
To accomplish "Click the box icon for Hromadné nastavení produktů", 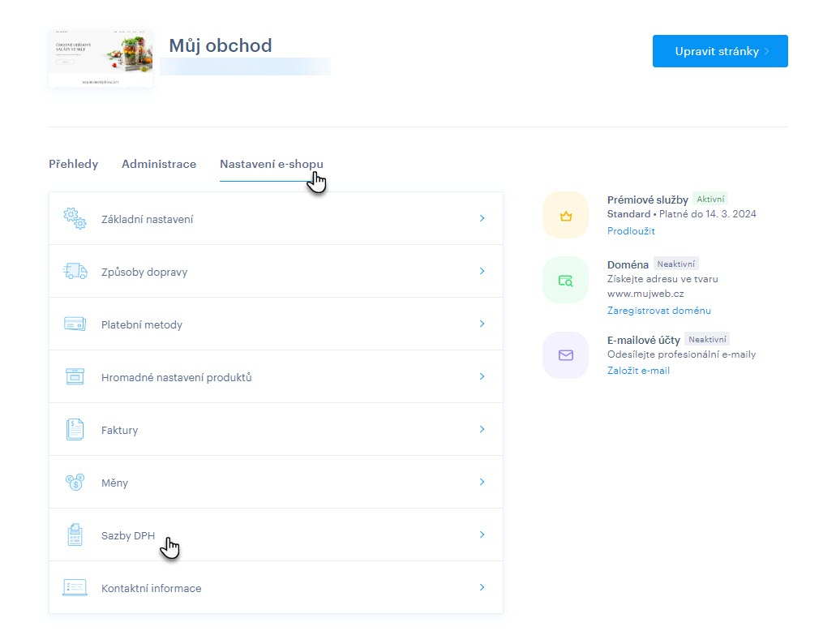I will (75, 376).
